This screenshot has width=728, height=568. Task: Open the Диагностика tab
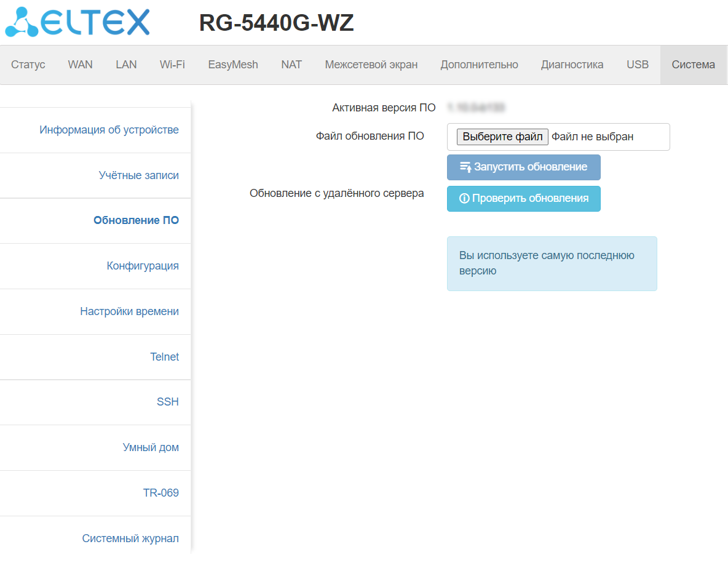pyautogui.click(x=572, y=65)
